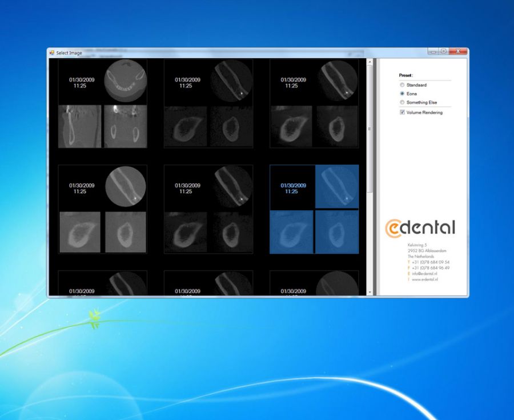514x420 pixels.
Task: Click the 'Kelvinring 5' address line
Action: (417, 245)
